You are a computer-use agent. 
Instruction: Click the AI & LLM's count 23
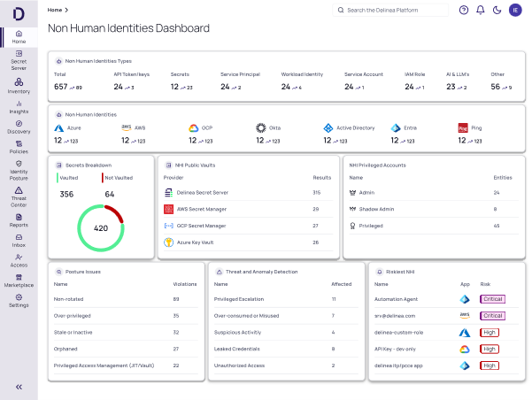coord(451,87)
